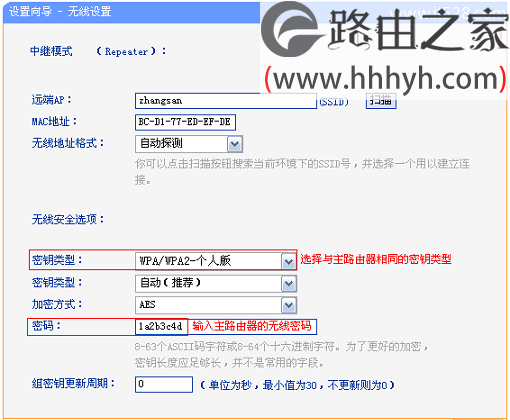Viewport: 510px width, 420px height.
Task: Click the www.hhhyh.com watermark link
Action: tap(385, 79)
